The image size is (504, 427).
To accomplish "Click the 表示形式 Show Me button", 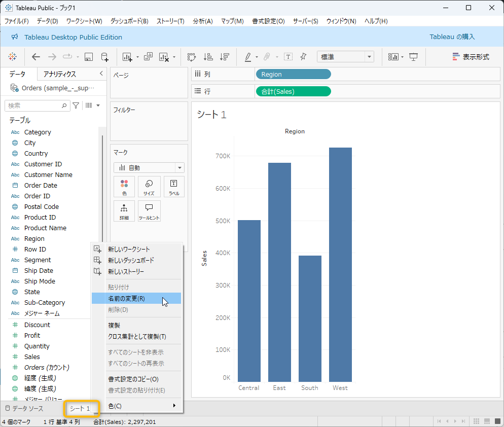I will click(x=471, y=57).
